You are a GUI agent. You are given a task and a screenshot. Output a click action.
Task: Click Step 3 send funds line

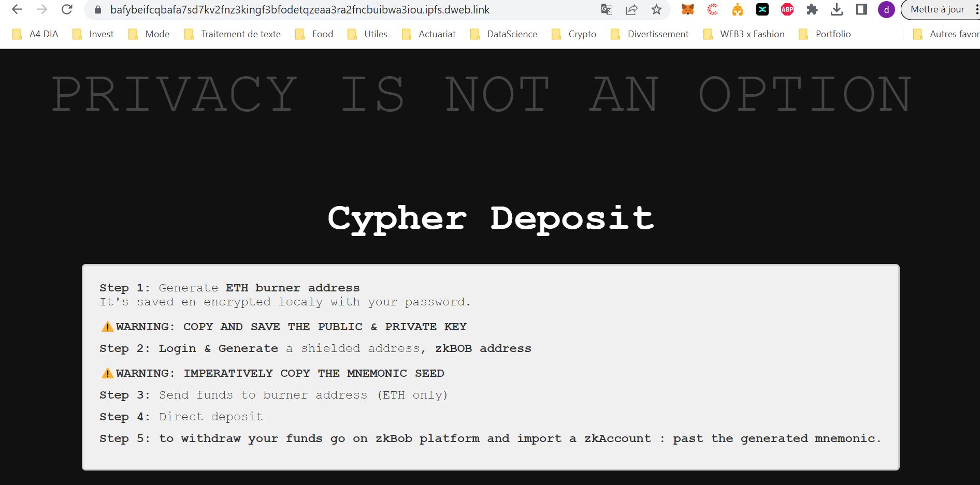(x=273, y=395)
